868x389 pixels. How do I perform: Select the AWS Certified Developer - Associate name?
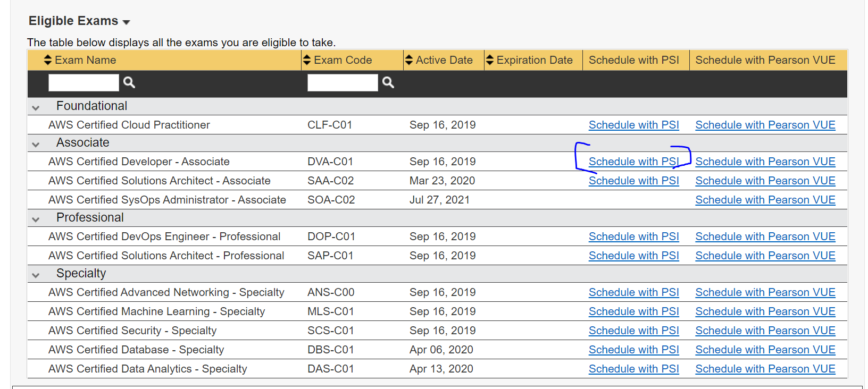139,162
